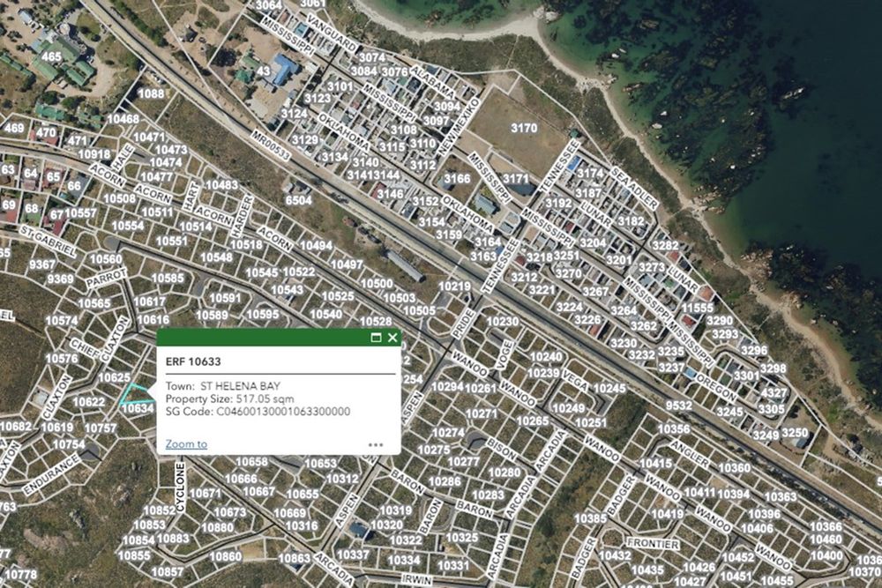The height and width of the screenshot is (588, 882).
Task: Select parcel 4327 near Oregon street
Action: 774,393
